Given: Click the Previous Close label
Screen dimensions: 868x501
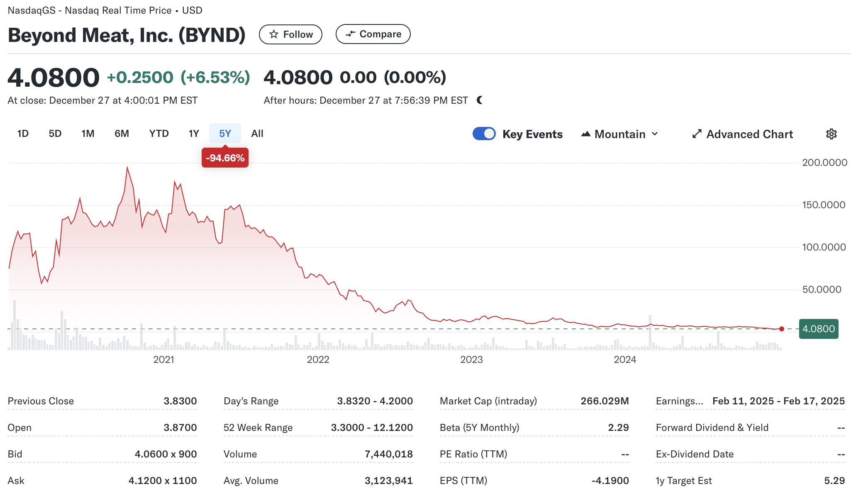Looking at the screenshot, I should point(41,401).
